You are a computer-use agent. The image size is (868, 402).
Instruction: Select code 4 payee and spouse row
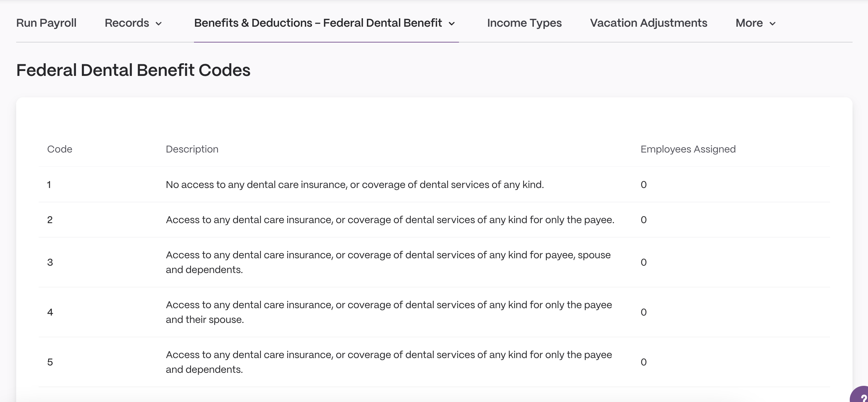pos(434,312)
